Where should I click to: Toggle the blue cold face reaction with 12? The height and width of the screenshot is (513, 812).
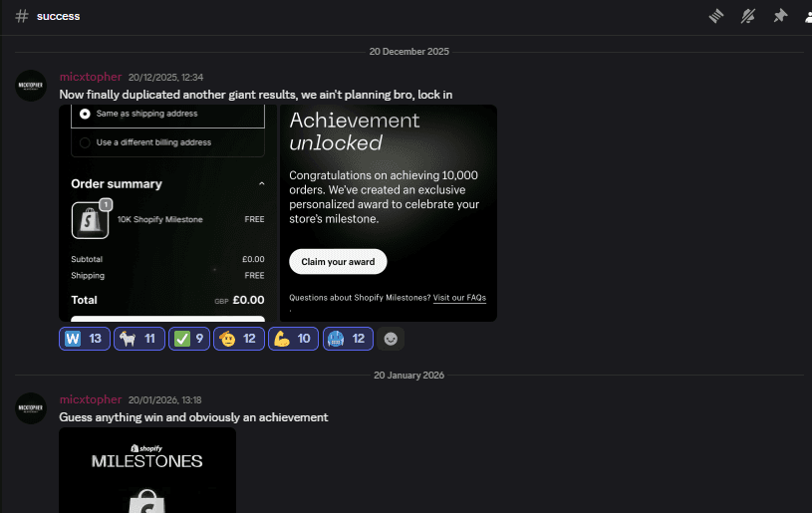click(348, 339)
